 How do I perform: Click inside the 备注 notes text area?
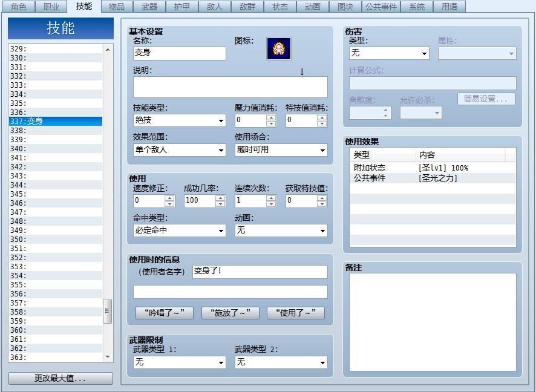433,322
